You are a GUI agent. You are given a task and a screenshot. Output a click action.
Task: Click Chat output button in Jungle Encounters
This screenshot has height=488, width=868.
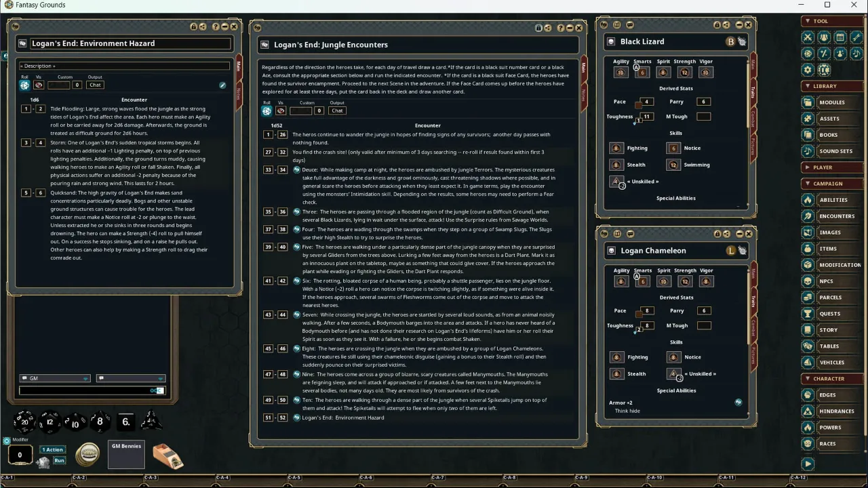(x=337, y=110)
